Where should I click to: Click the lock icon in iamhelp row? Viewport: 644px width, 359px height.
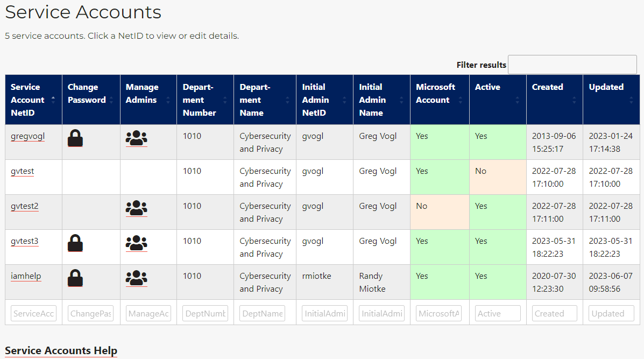[75, 278]
